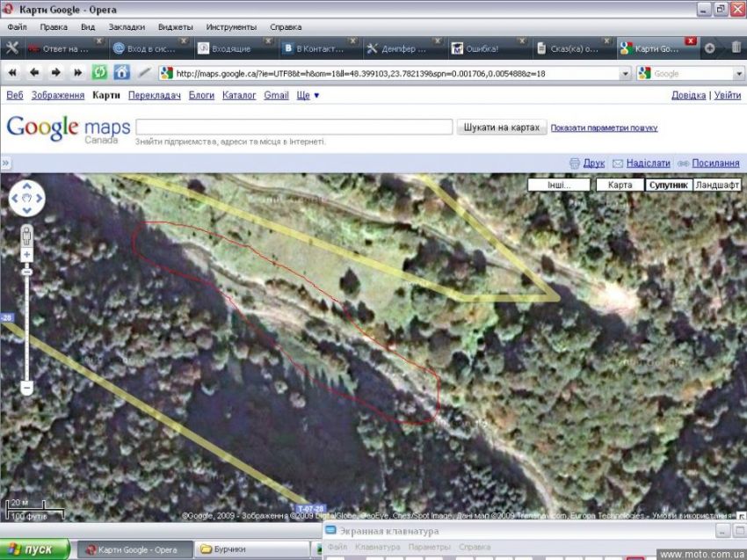Viewport: 747px width, 560px height.
Task: Switch map view to Супутник
Action: 669,185
